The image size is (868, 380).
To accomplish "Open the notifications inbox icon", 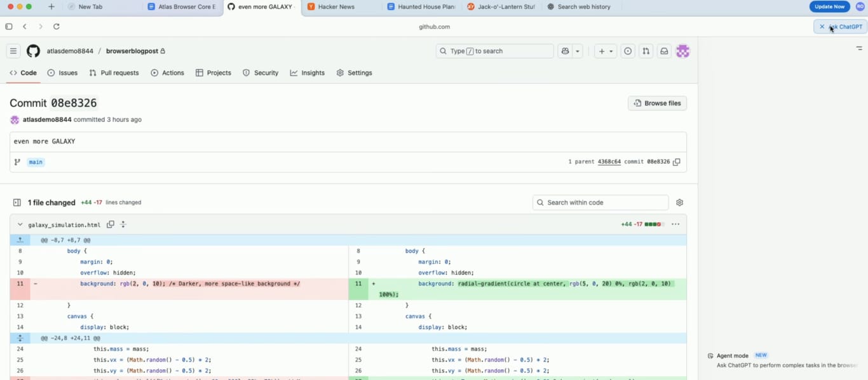I will (664, 51).
